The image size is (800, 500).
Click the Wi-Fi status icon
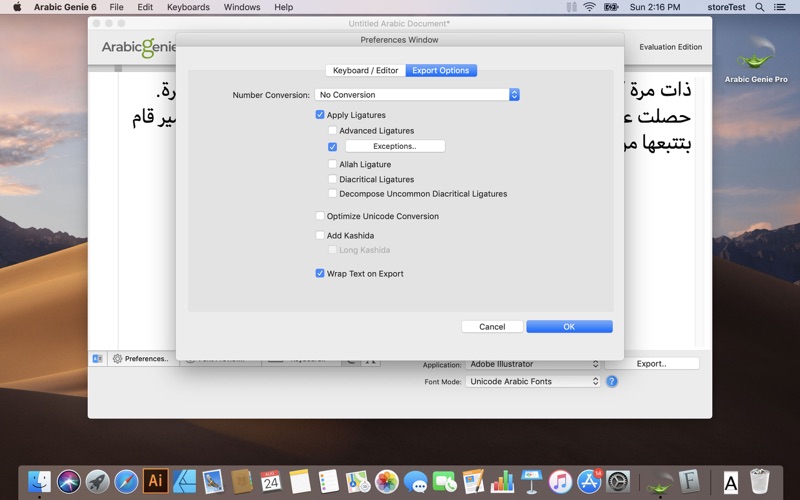pyautogui.click(x=589, y=7)
